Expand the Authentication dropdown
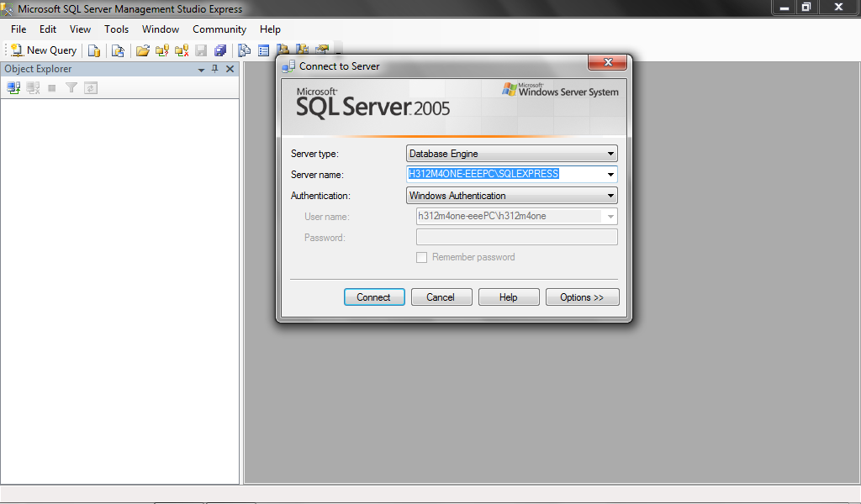The height and width of the screenshot is (504, 861). point(610,196)
